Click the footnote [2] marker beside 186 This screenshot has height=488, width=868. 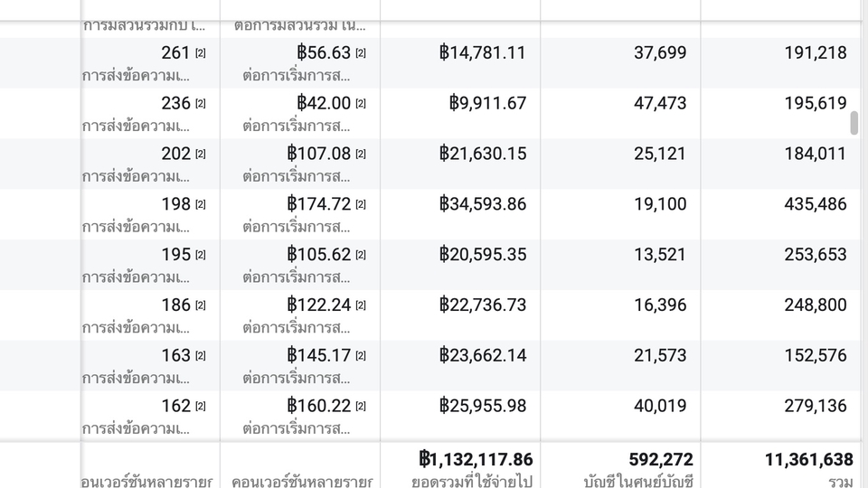(x=201, y=305)
